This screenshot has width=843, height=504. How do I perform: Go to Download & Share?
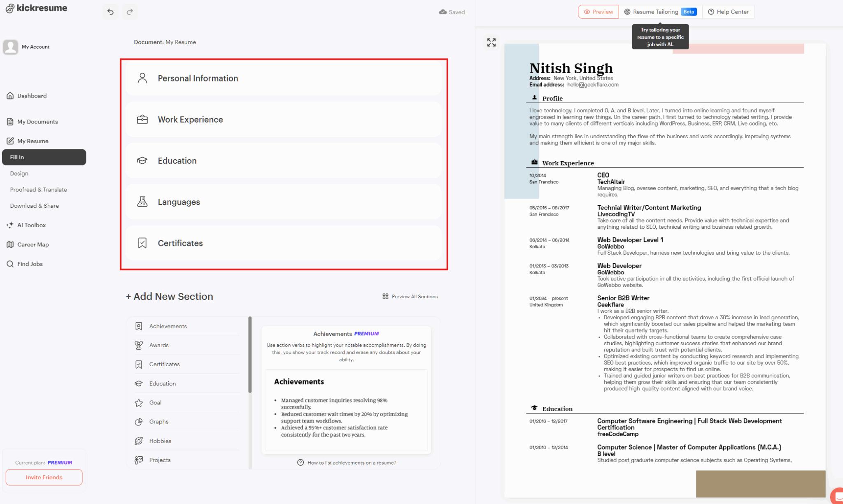click(35, 206)
